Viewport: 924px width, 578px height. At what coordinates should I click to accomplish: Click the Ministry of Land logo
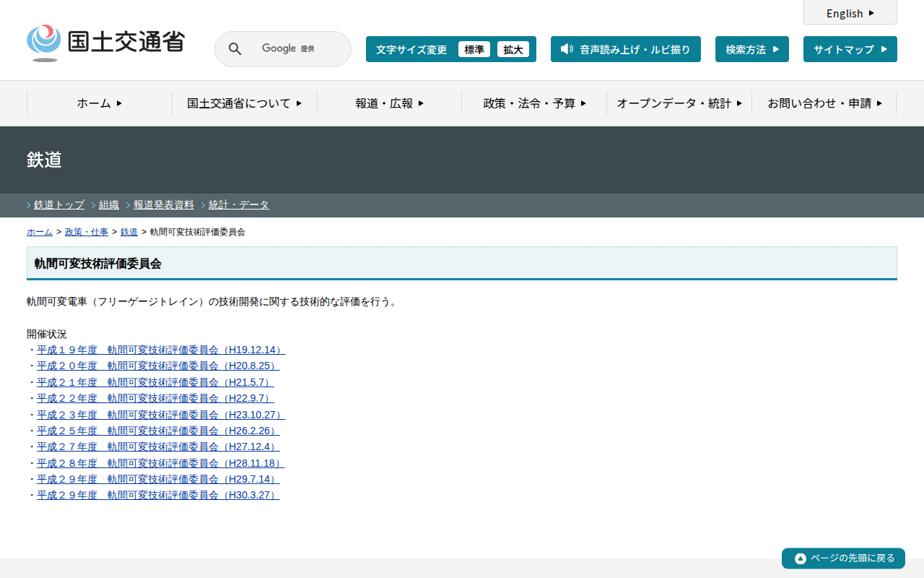[x=105, y=43]
